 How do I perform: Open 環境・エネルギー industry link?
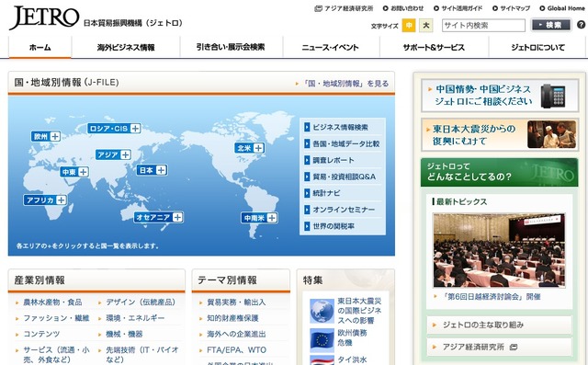point(135,318)
